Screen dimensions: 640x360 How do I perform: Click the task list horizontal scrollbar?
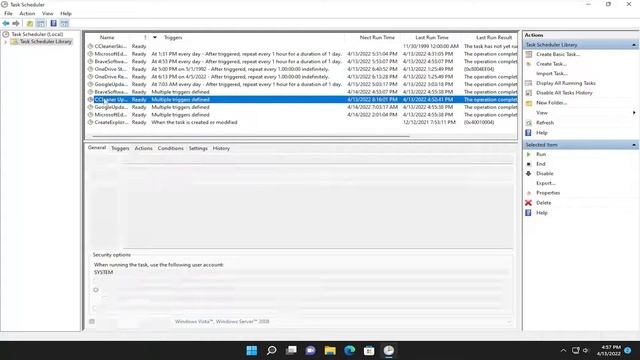pyautogui.click(x=251, y=136)
